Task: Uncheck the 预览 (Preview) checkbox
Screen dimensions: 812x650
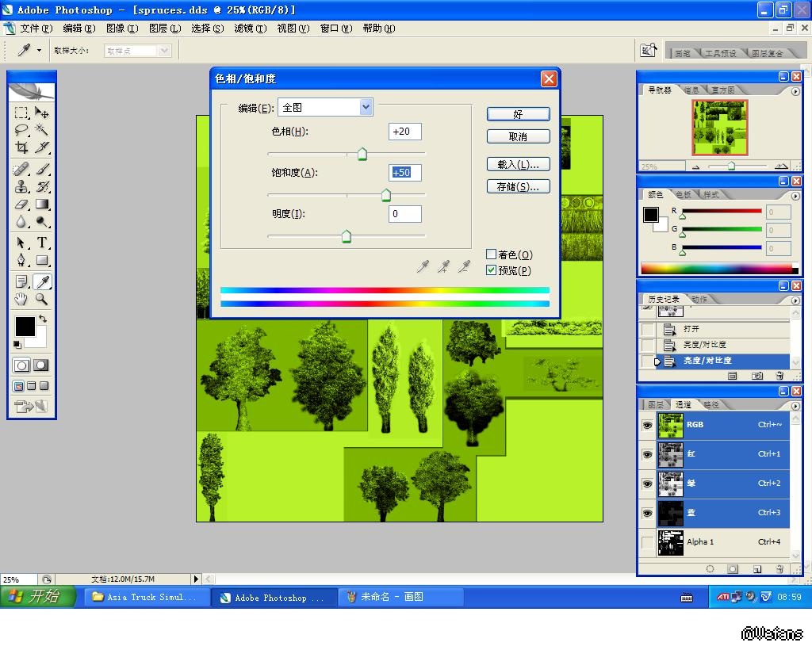Action: (492, 270)
